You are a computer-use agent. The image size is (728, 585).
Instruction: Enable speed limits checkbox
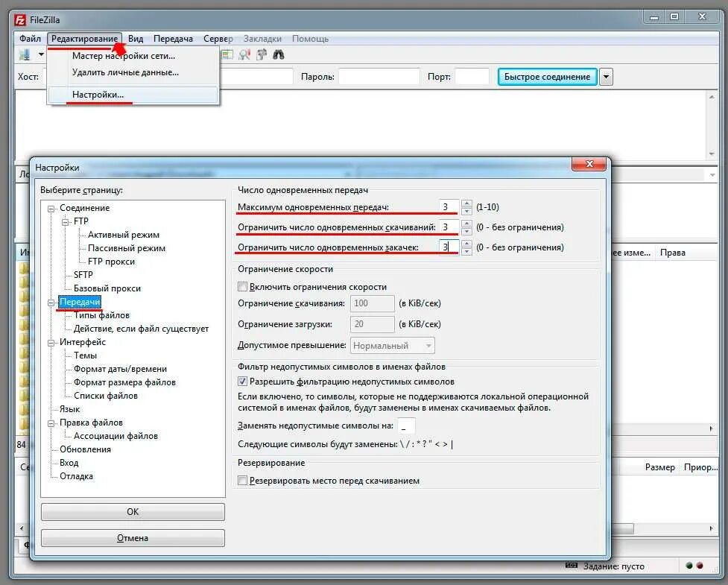(x=242, y=286)
